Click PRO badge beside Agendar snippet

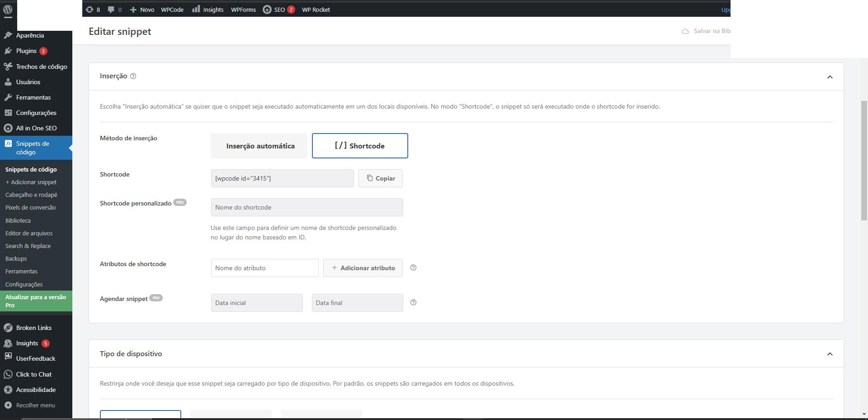click(156, 298)
